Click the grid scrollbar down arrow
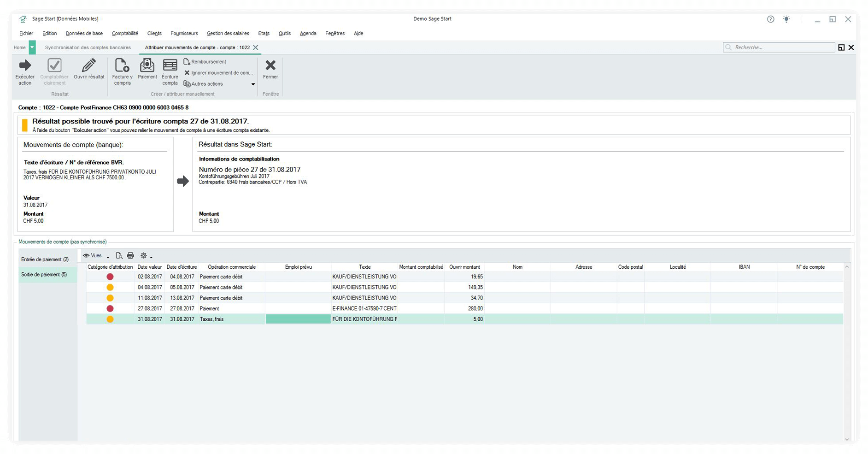 (847, 439)
